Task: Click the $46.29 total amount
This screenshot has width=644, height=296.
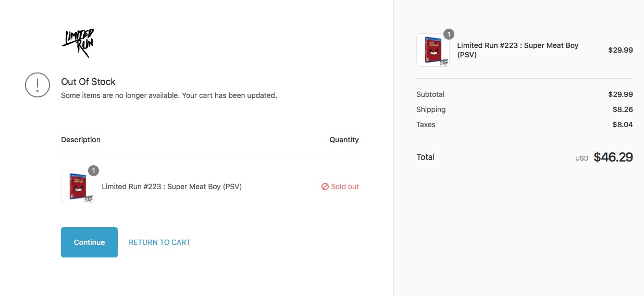Action: tap(613, 157)
